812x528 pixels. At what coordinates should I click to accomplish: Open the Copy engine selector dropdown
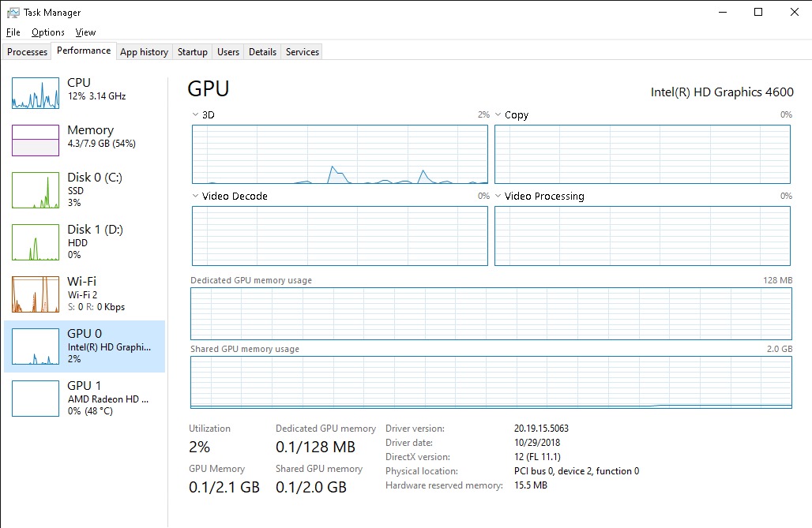pyautogui.click(x=498, y=115)
